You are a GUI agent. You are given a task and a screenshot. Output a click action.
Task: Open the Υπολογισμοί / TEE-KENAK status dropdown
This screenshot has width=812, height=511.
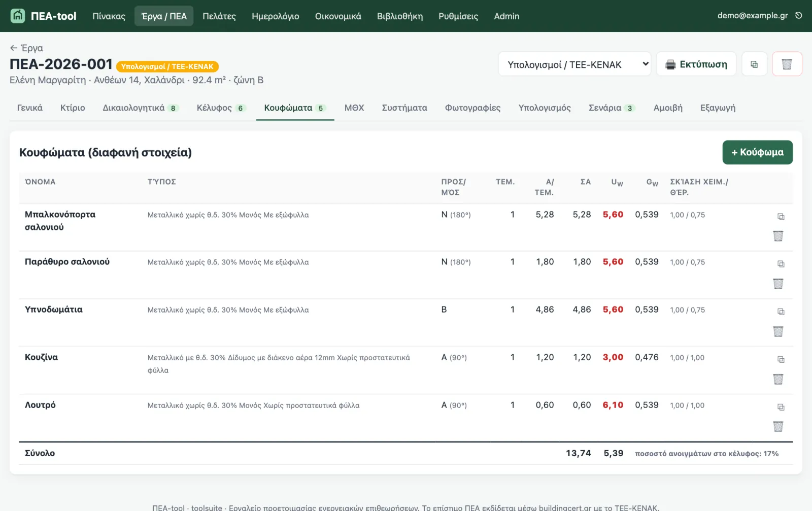coord(574,64)
